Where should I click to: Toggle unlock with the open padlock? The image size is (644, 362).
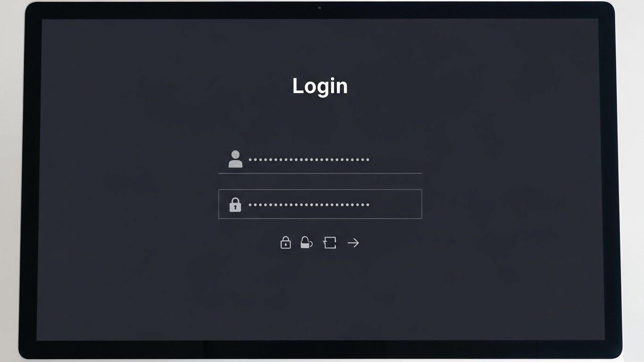pos(307,242)
